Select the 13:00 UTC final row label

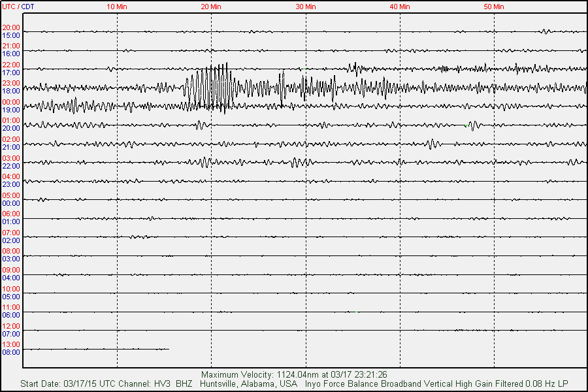11,344
